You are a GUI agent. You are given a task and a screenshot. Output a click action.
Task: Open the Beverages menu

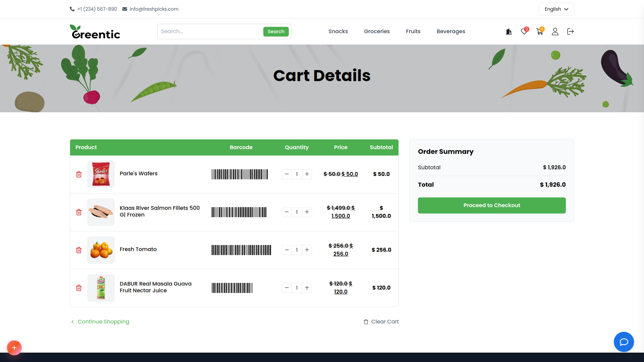[451, 32]
